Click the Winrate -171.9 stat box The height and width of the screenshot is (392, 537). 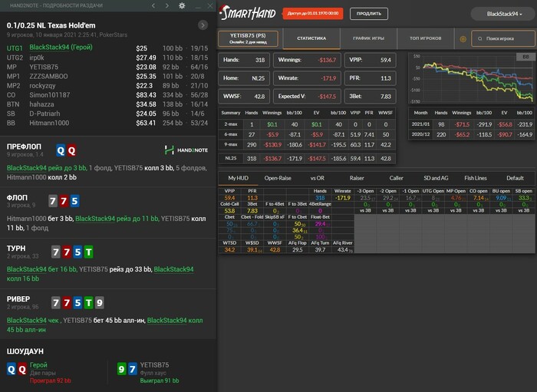(x=307, y=78)
